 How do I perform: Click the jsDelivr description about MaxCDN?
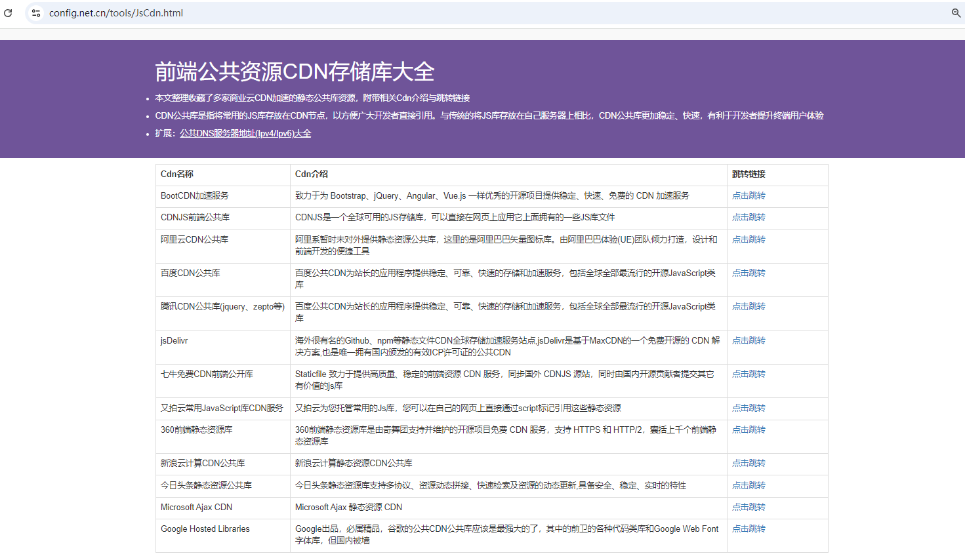tap(508, 346)
